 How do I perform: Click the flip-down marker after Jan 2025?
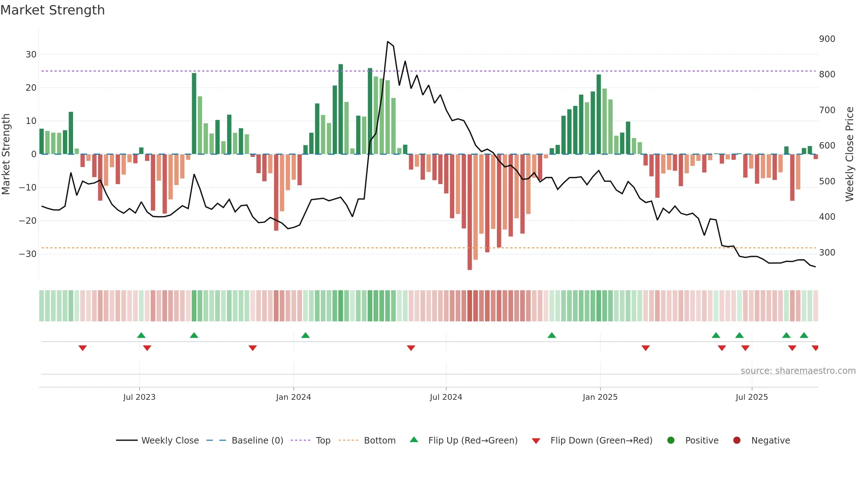tap(646, 348)
